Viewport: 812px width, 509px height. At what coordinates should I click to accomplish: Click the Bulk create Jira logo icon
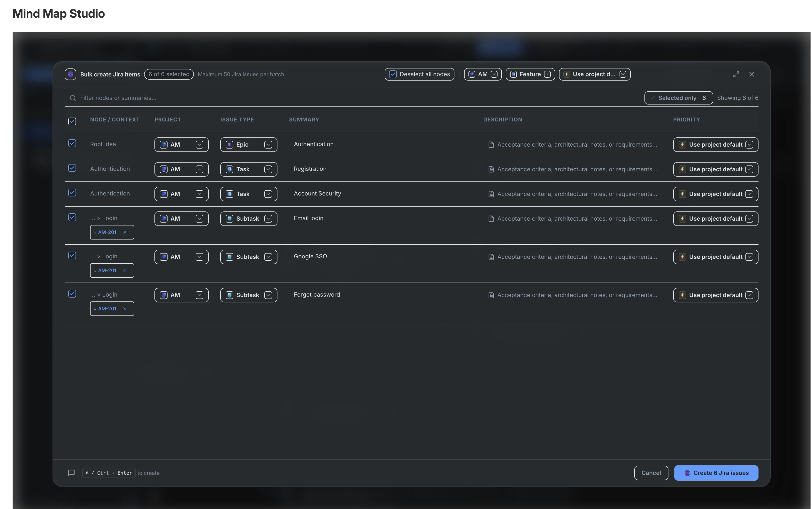click(70, 75)
